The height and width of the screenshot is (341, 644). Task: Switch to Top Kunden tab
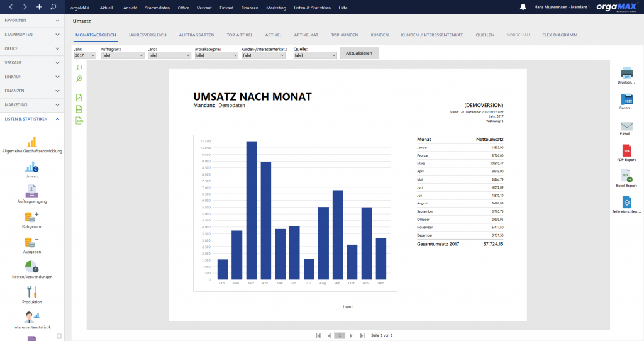pyautogui.click(x=345, y=35)
